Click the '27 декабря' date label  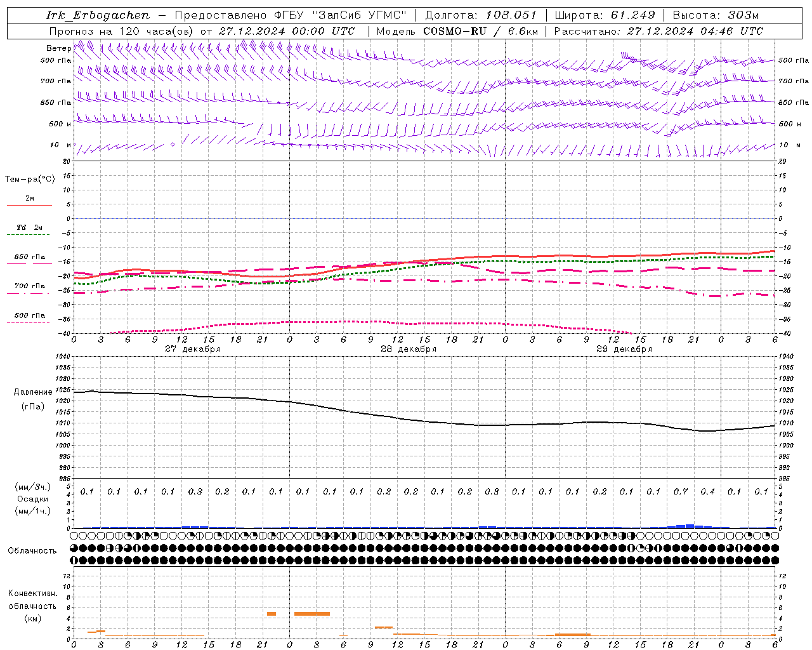click(x=193, y=349)
